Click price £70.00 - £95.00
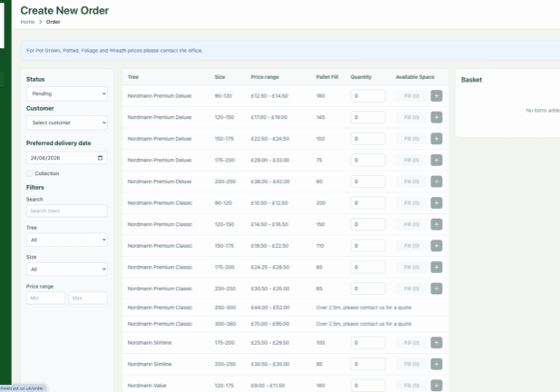The image size is (560, 392). coord(270,324)
